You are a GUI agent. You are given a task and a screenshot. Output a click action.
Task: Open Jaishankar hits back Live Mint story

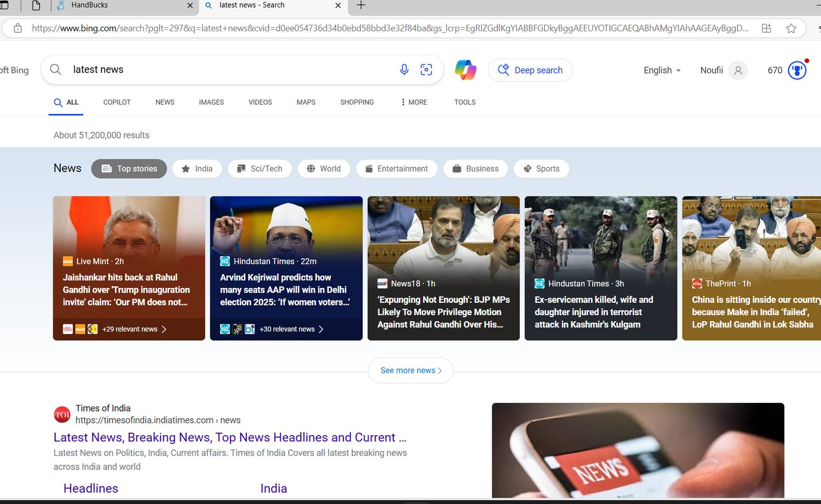click(129, 268)
